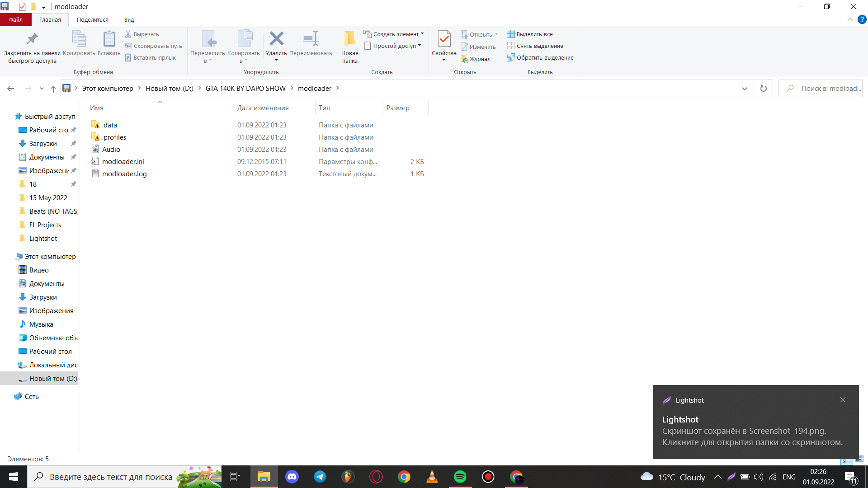Clear selection with Снять выделение
This screenshot has height=488, width=868.
pos(535,46)
